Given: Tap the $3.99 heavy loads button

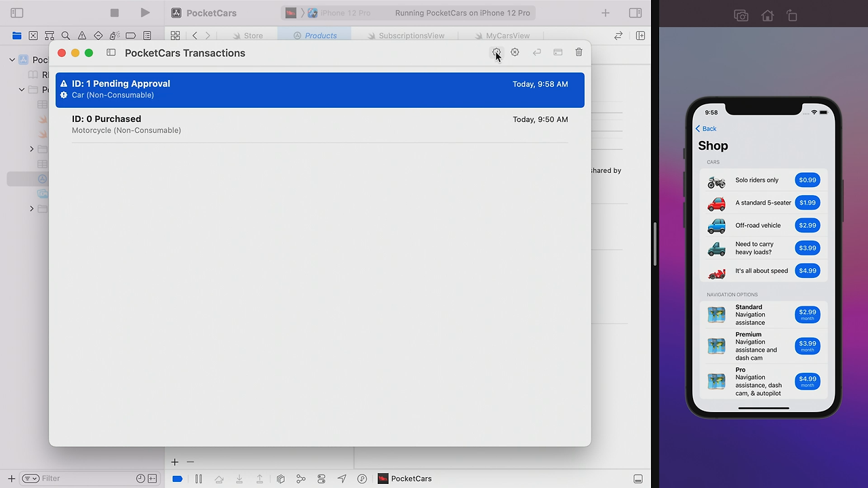Looking at the screenshot, I should 808,248.
